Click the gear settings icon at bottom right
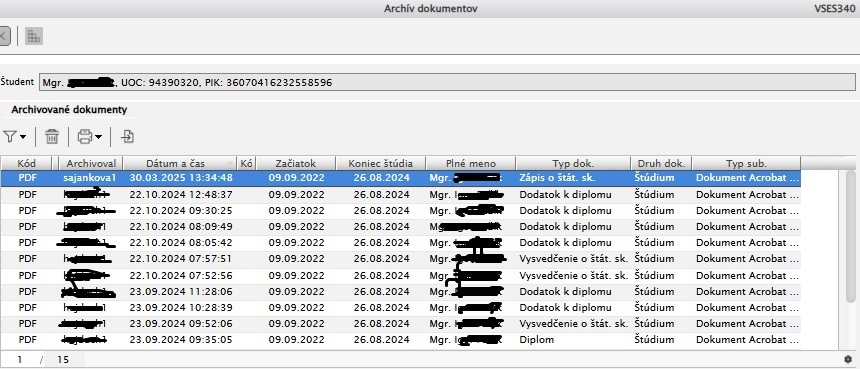The width and height of the screenshot is (860, 369). point(848,359)
